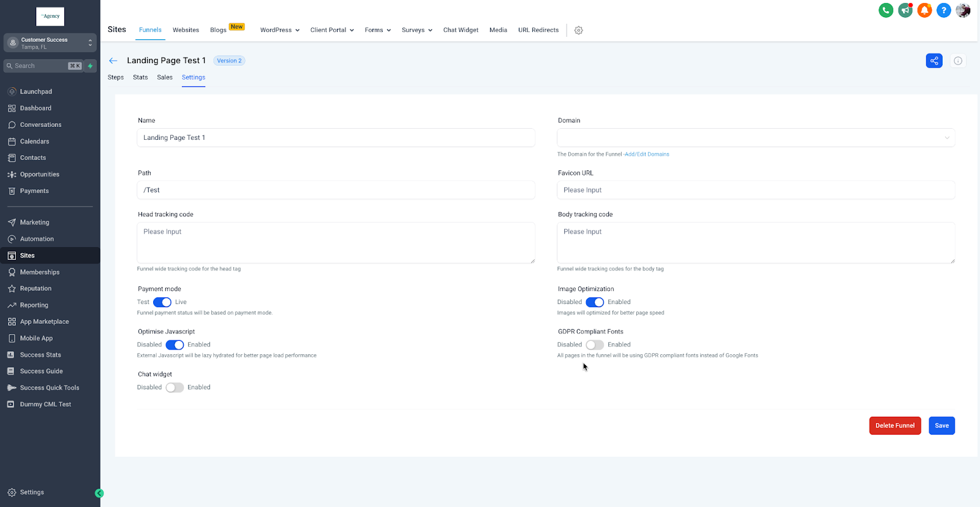Open the Websites tab
This screenshot has height=507, width=980.
(186, 30)
